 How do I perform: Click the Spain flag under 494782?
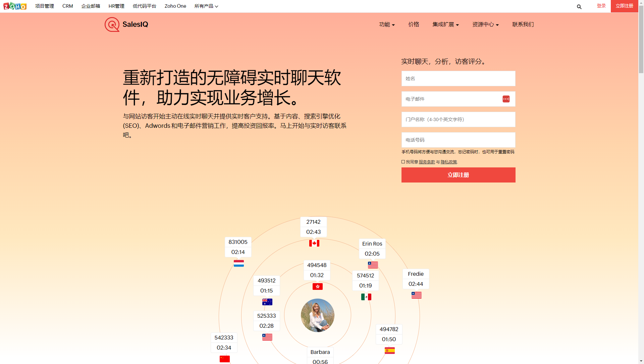pos(390,351)
